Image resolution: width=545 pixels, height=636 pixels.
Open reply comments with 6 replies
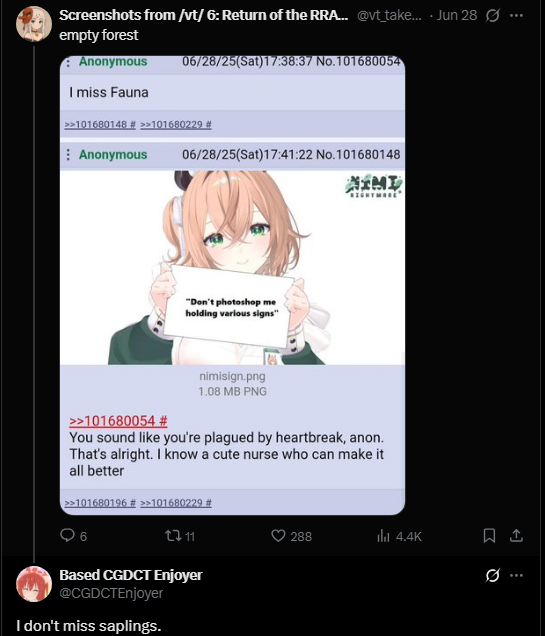pyautogui.click(x=73, y=536)
